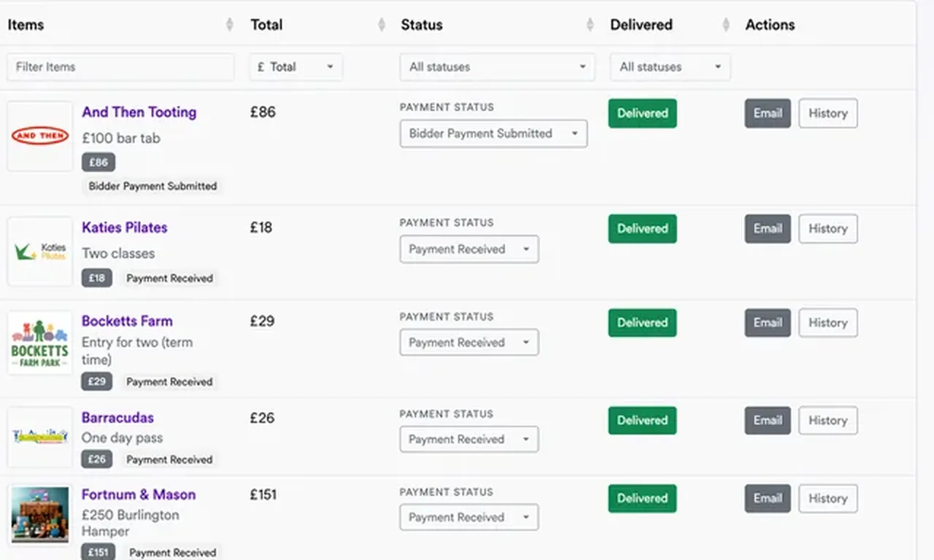Open payment status dropdown for And Then Tooting
This screenshot has width=934, height=560.
(x=493, y=133)
